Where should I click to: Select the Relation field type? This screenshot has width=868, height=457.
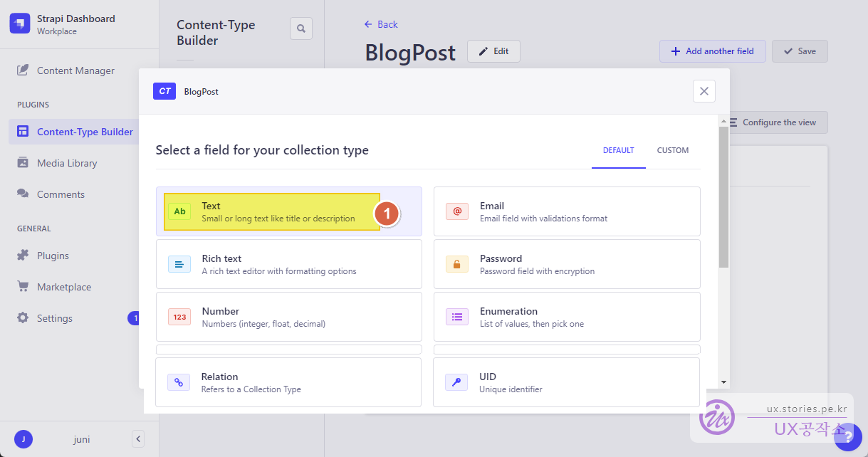tap(288, 382)
